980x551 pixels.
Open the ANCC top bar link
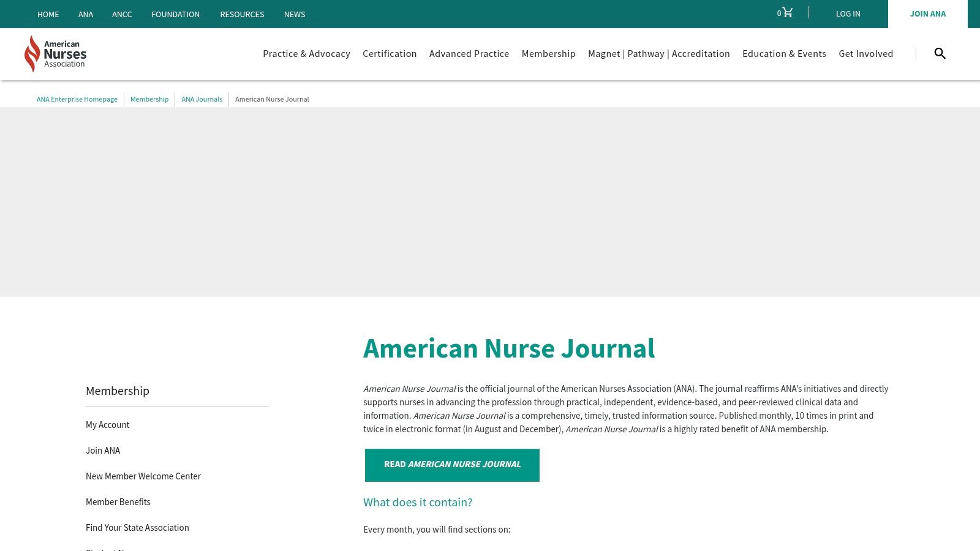122,14
